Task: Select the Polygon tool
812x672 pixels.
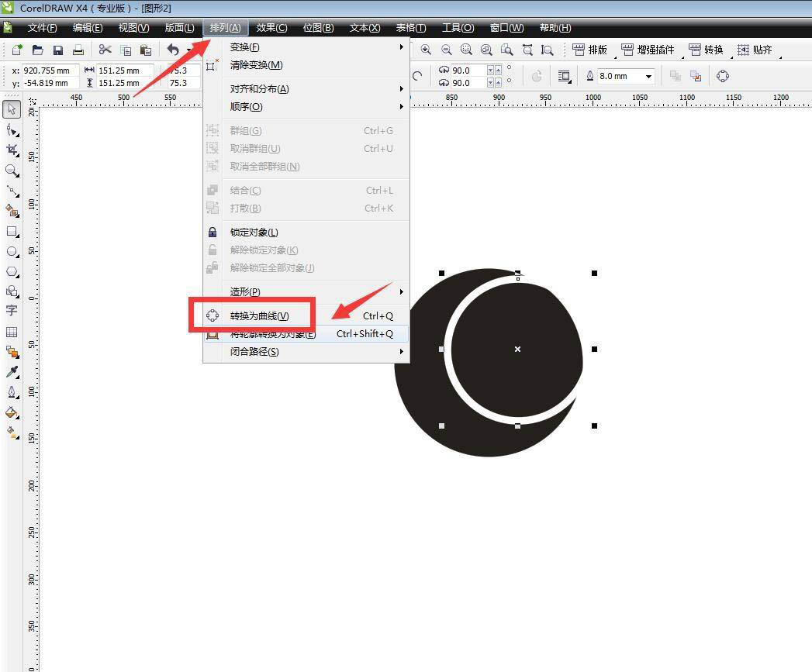Action: [x=12, y=272]
